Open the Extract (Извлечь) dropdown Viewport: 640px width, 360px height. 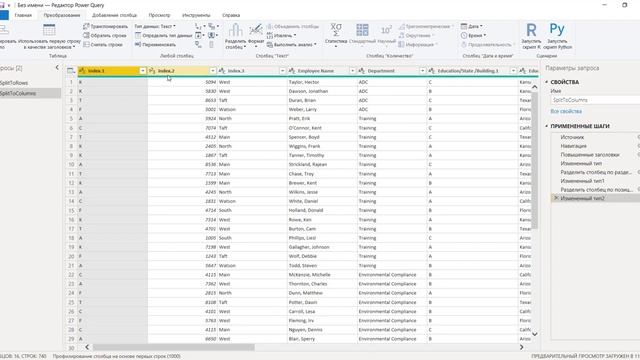[281, 36]
